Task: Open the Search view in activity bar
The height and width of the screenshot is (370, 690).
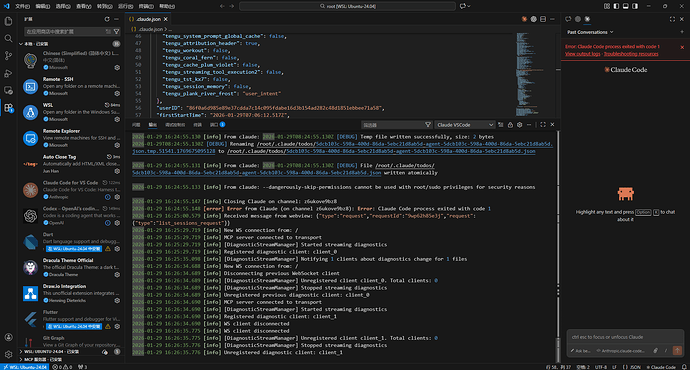Action: (8, 39)
